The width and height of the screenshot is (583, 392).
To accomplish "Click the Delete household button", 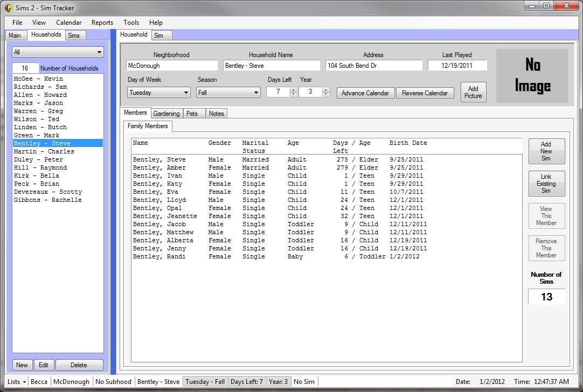I will (x=79, y=365).
